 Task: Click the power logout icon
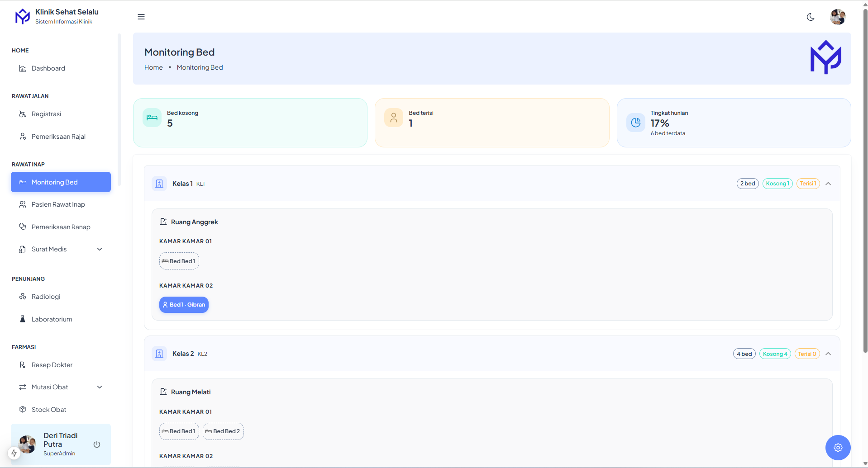pos(97,444)
